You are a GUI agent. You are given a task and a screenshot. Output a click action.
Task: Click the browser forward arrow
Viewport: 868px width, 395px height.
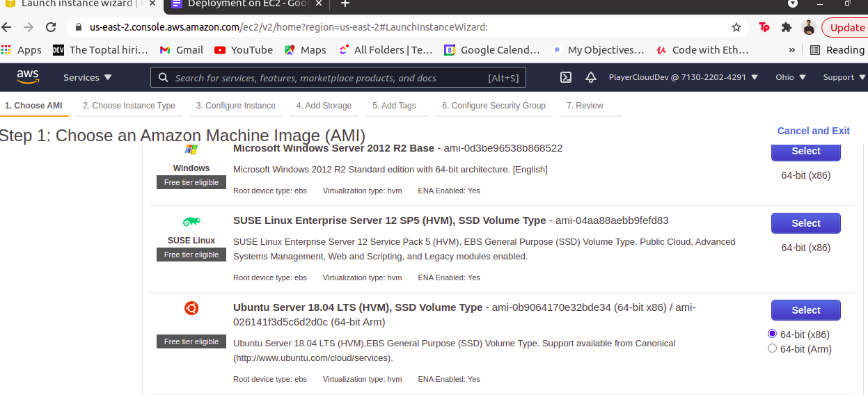pyautogui.click(x=29, y=27)
